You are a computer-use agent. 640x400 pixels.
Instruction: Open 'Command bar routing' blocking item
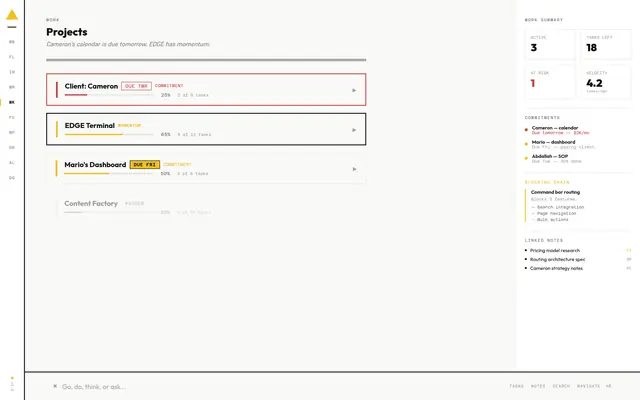point(555,192)
